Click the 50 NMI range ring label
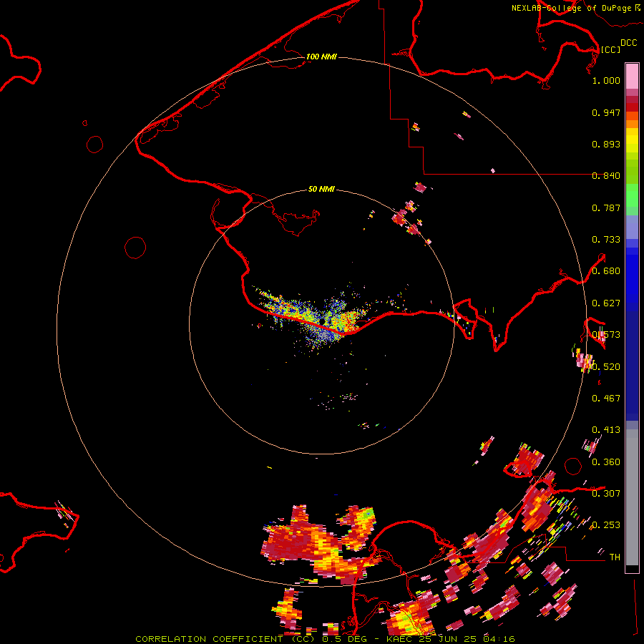Image resolution: width=644 pixels, height=644 pixels. pyautogui.click(x=321, y=189)
